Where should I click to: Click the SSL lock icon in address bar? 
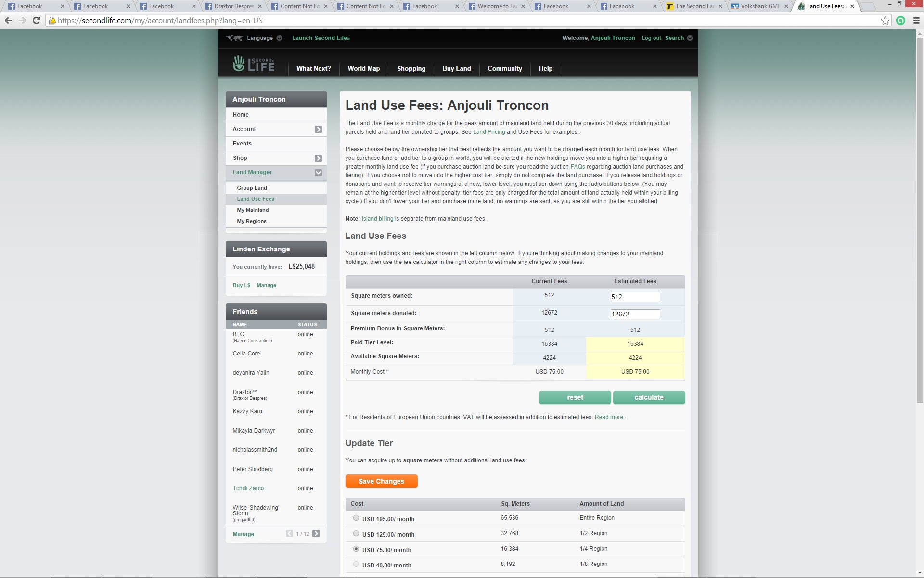52,21
